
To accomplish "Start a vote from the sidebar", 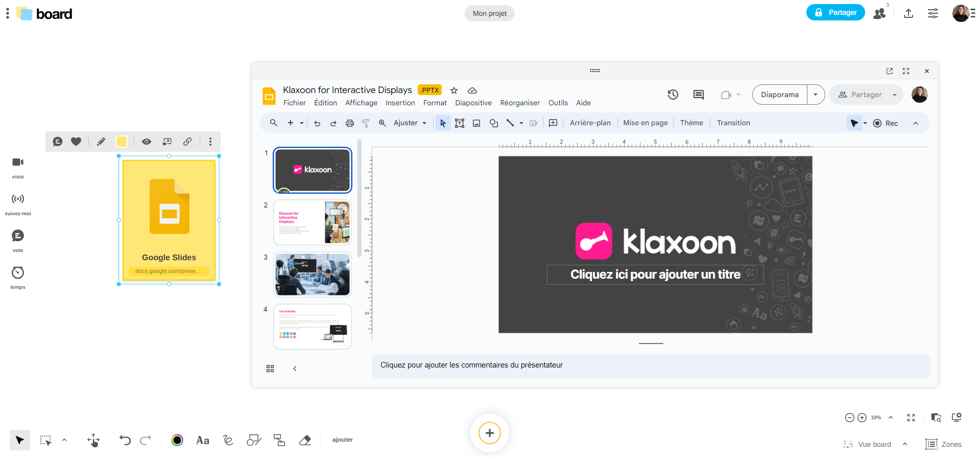I will (18, 236).
